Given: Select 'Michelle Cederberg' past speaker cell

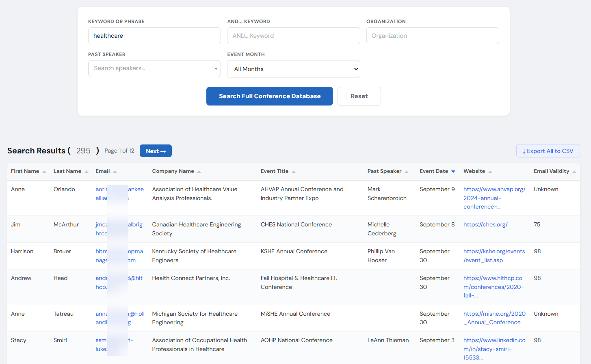Looking at the screenshot, I should click(382, 229).
